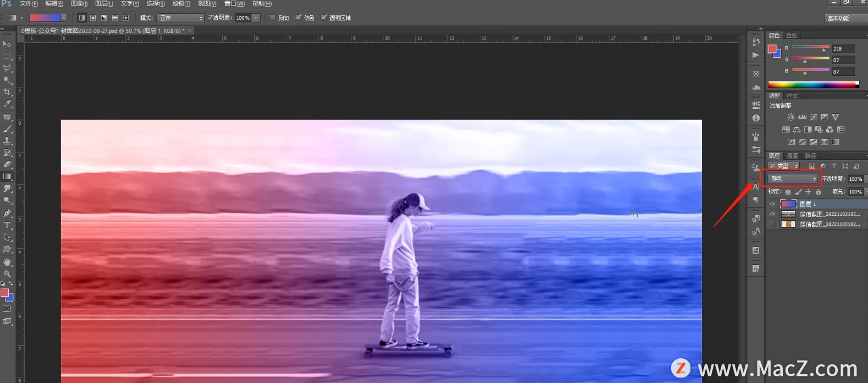
Task: Open the History panel icon
Action: click(x=756, y=42)
